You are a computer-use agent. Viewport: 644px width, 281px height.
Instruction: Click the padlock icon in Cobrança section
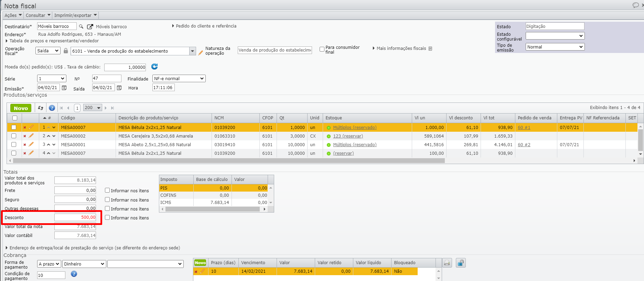click(461, 263)
